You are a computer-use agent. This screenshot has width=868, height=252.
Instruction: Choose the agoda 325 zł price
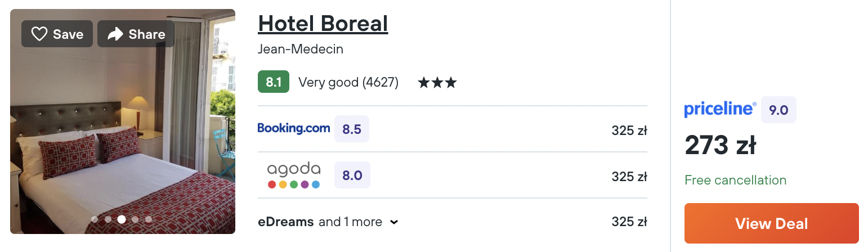629,177
